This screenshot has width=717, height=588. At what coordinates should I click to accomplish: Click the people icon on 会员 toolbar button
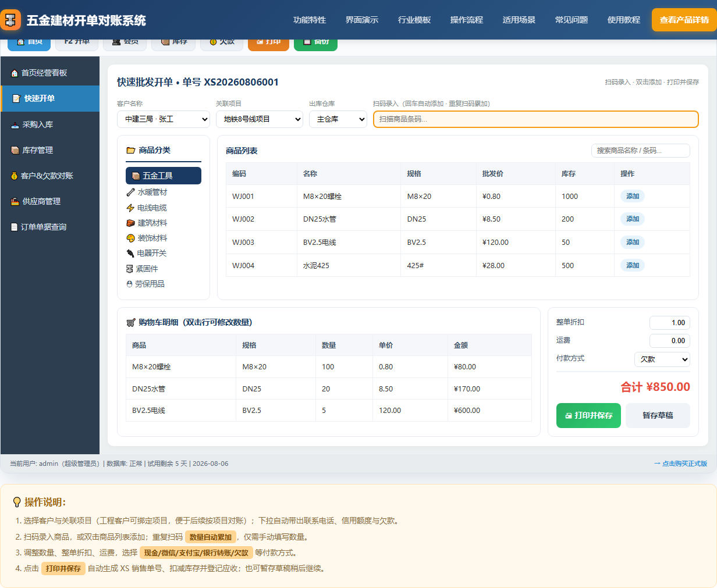116,42
